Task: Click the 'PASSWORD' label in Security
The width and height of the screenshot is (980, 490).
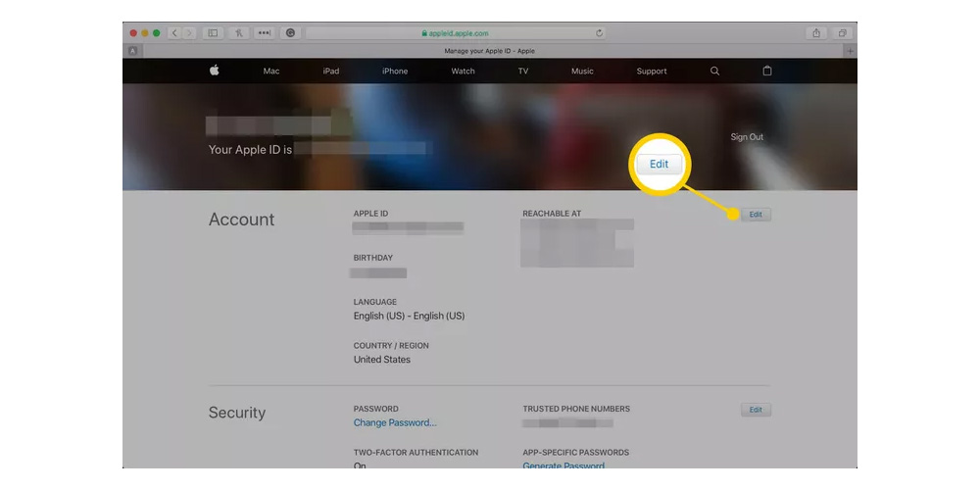Action: pyautogui.click(x=375, y=409)
